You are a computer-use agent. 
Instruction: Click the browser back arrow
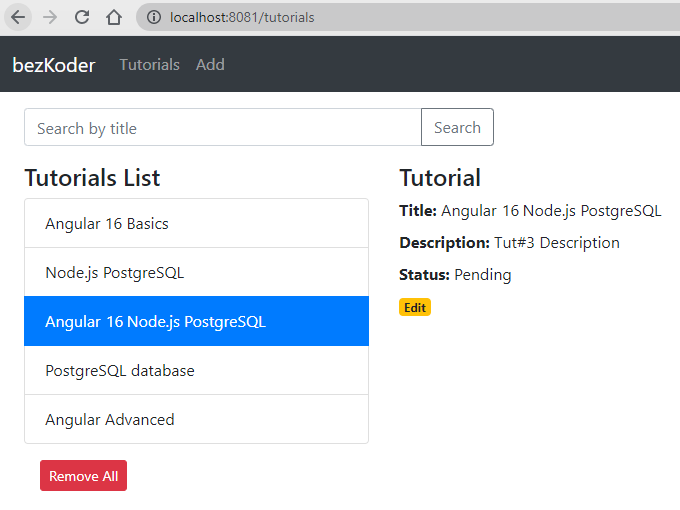[x=18, y=17]
